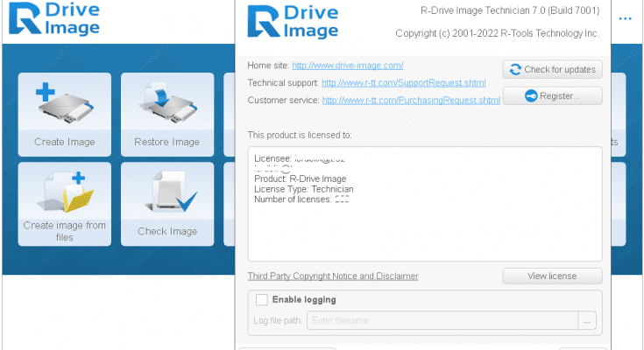This screenshot has width=644, height=350.
Task: Click the 'Number of licenses' line
Action: [301, 199]
